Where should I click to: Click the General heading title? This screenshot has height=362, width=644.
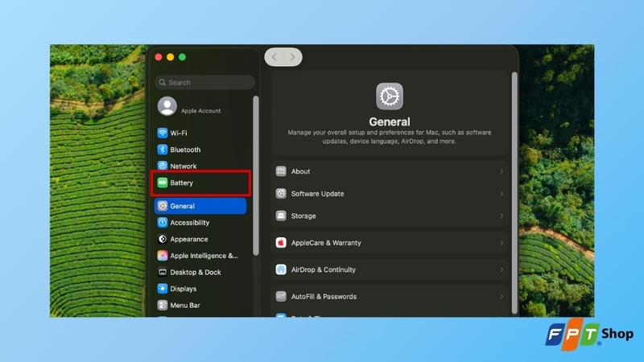pyautogui.click(x=390, y=121)
